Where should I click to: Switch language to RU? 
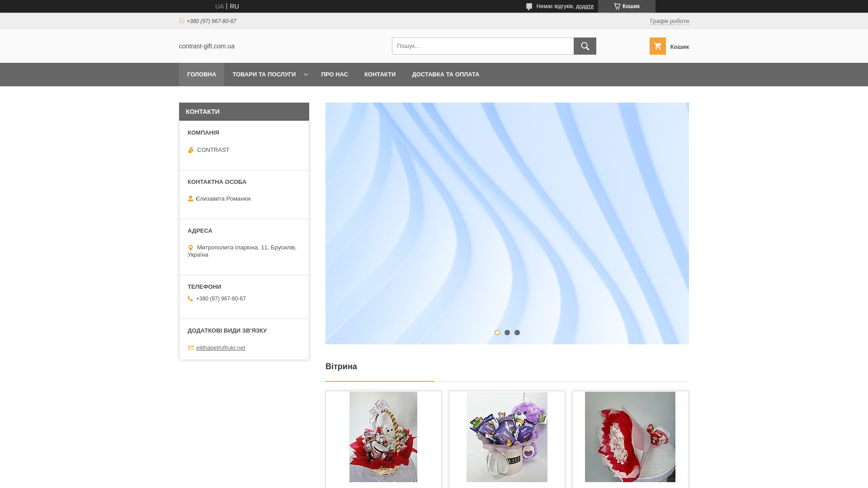coord(234,6)
